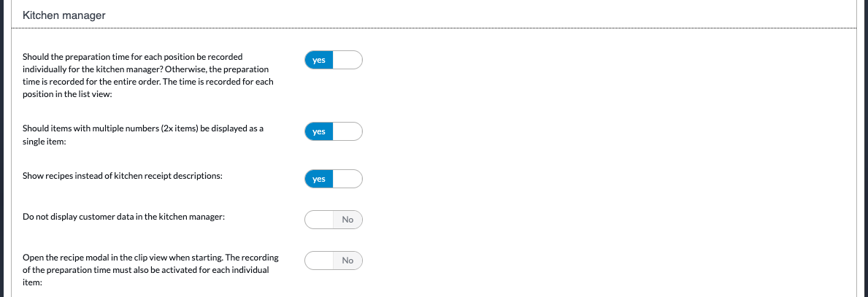This screenshot has height=297, width=868.
Task: Click blue 'yes' on multiple numbers switch
Action: [319, 132]
